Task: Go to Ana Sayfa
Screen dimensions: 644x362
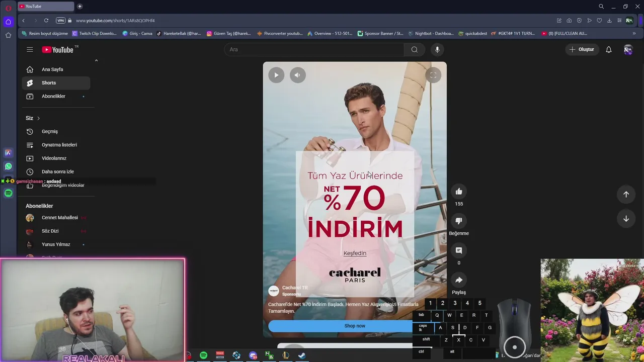Action: click(x=56, y=69)
